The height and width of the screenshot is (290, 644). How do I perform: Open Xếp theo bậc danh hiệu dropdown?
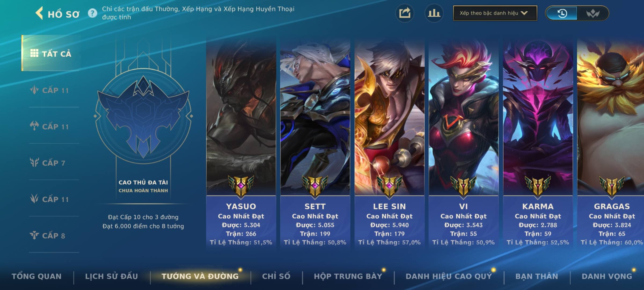tap(495, 13)
